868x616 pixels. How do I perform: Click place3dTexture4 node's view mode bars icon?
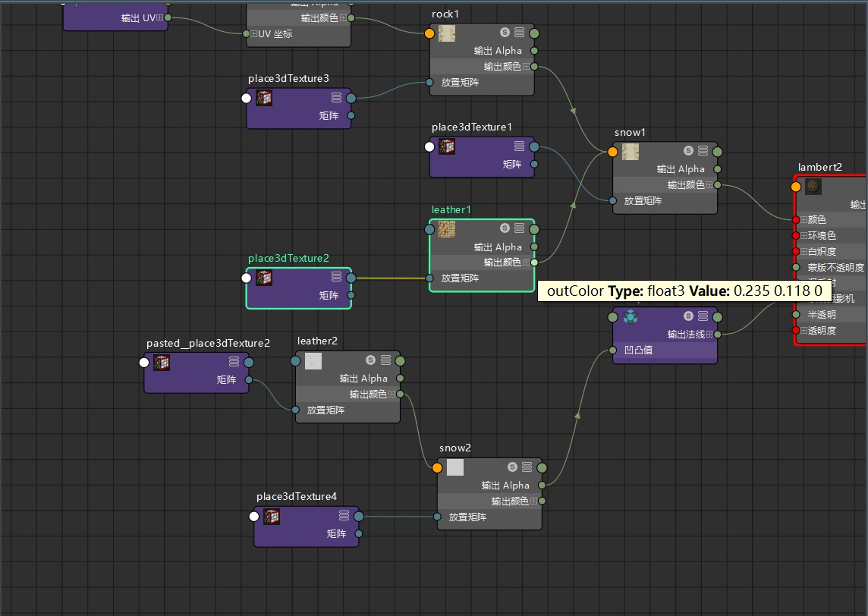coord(344,515)
